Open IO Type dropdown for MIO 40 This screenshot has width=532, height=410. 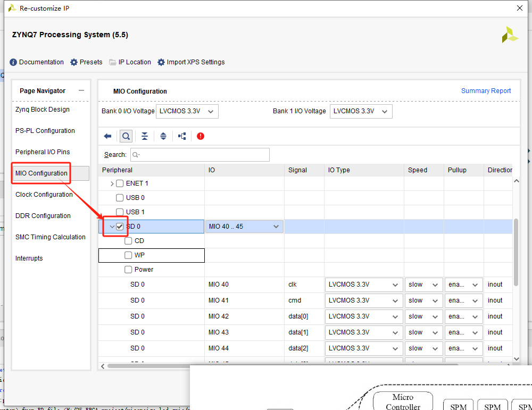pyautogui.click(x=364, y=285)
